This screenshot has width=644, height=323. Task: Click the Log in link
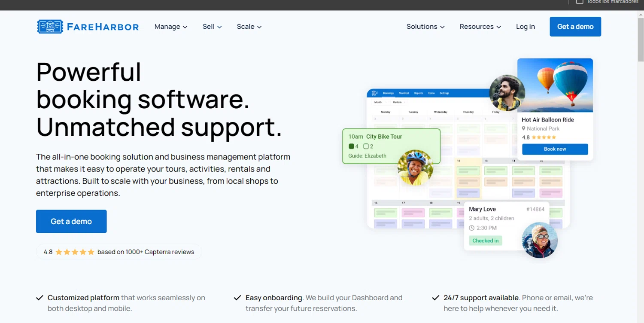[x=526, y=27]
